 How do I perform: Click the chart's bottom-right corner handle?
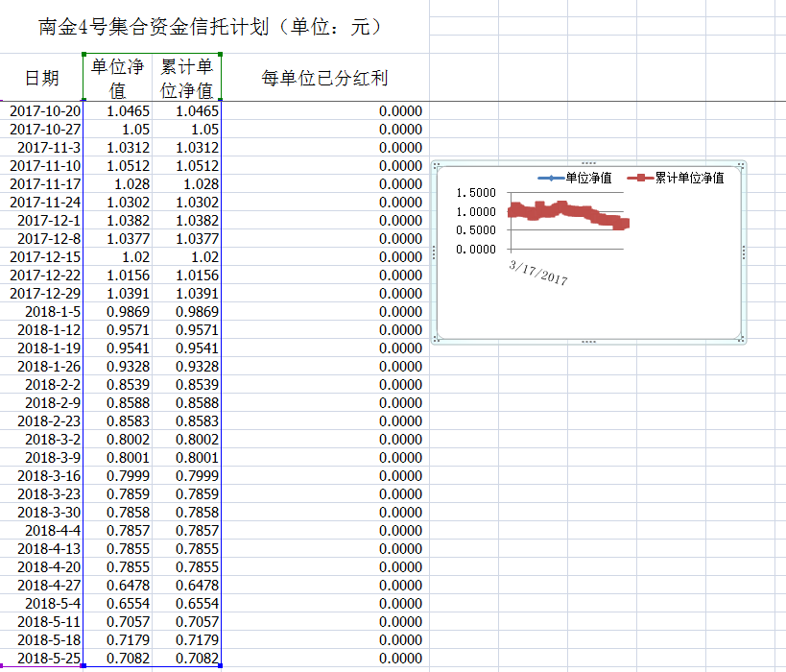point(742,339)
